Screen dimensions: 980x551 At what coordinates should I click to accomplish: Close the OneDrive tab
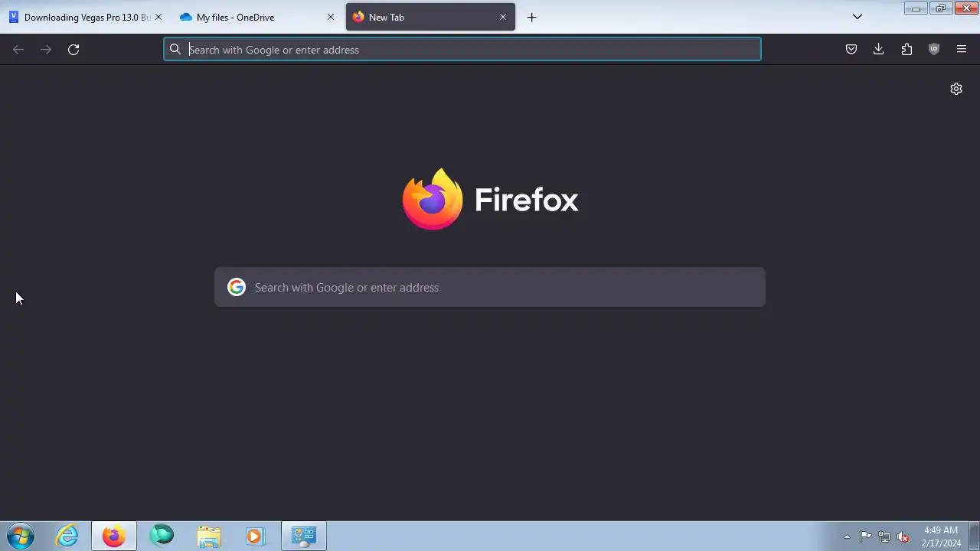tap(331, 17)
